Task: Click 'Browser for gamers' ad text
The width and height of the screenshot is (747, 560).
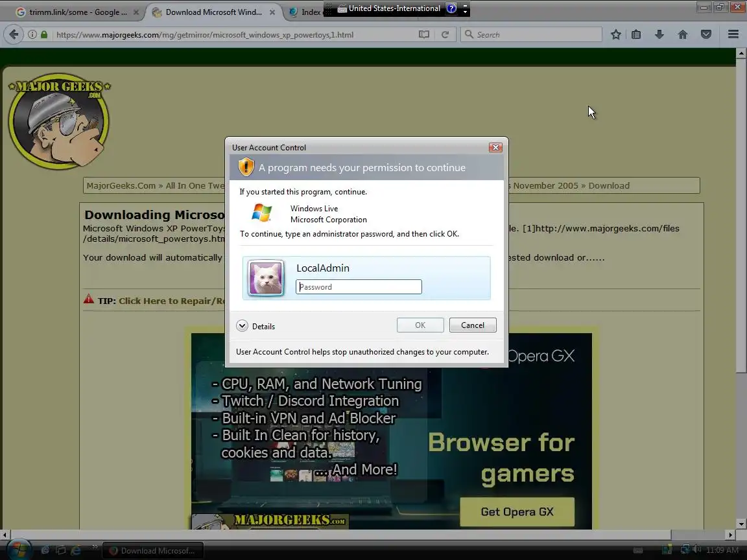Action: click(501, 458)
